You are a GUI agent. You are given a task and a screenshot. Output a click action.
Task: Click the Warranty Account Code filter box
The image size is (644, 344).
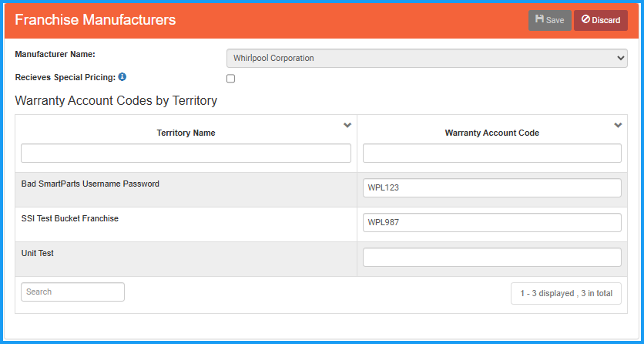(491, 153)
